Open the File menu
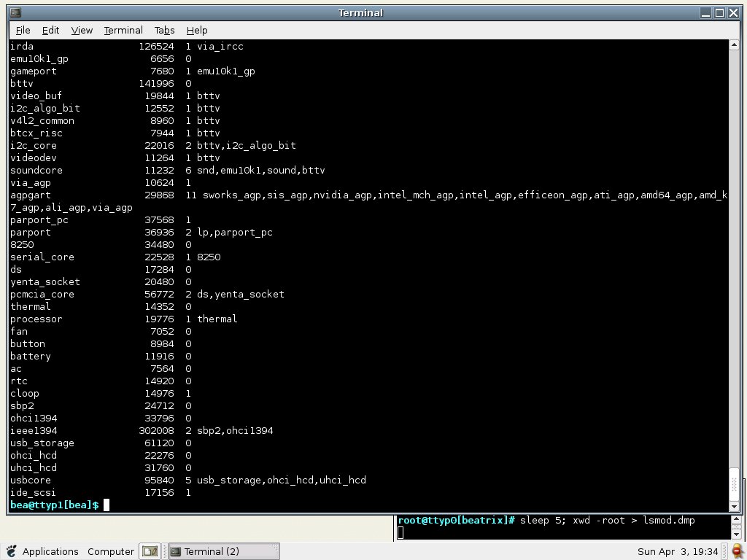 [x=23, y=31]
